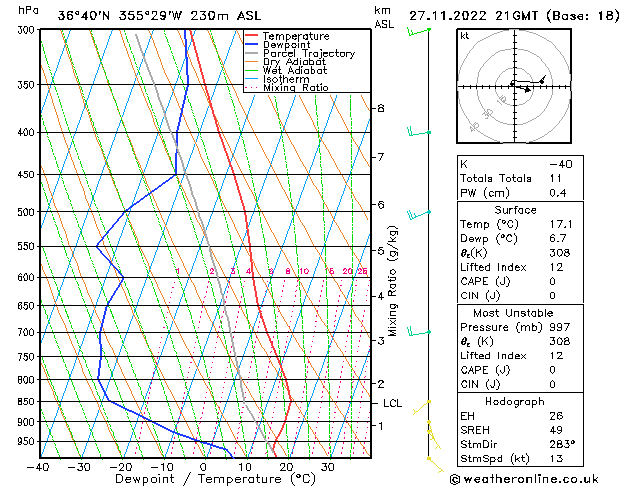Click the red Temperature legend line swatch
Image resolution: width=629 pixels, height=486 pixels.
tap(252, 36)
